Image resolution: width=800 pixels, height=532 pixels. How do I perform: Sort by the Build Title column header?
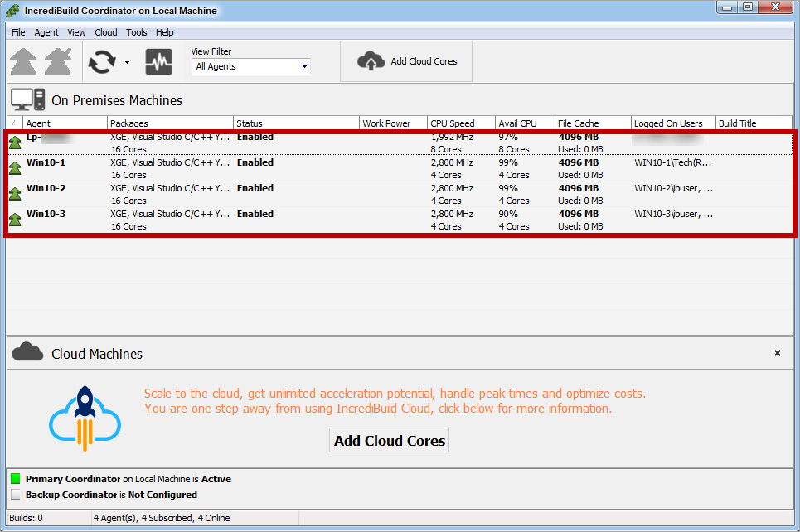click(x=754, y=123)
